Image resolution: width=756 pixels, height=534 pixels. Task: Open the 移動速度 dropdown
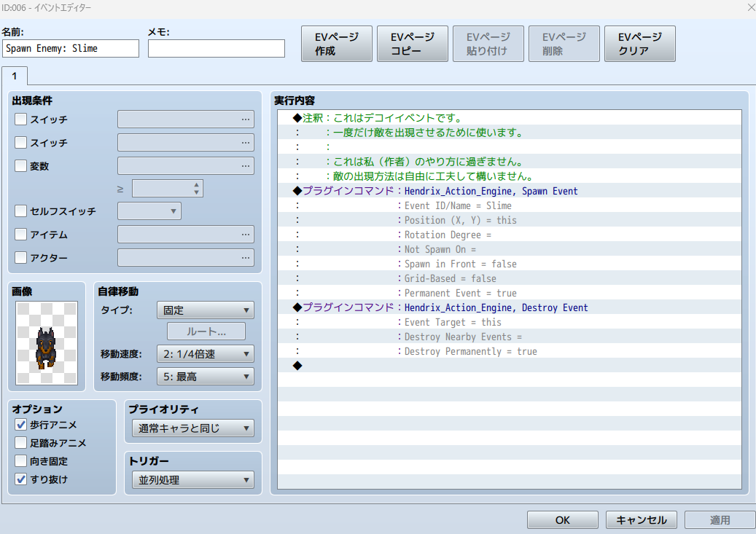click(x=205, y=354)
